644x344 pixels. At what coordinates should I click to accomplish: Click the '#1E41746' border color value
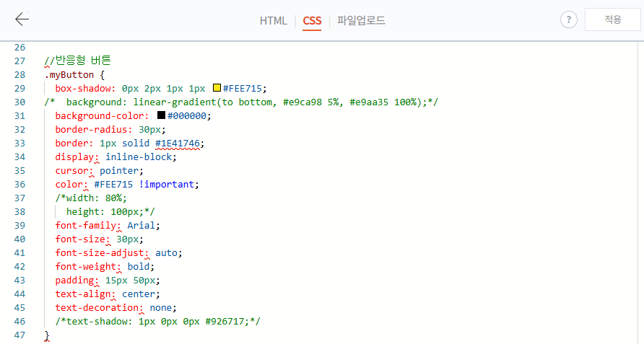pyautogui.click(x=178, y=144)
